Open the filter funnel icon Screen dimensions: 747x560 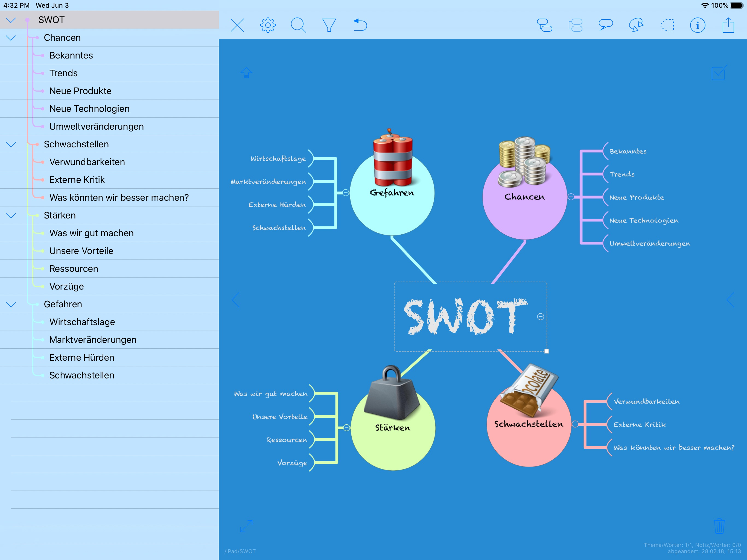tap(329, 25)
